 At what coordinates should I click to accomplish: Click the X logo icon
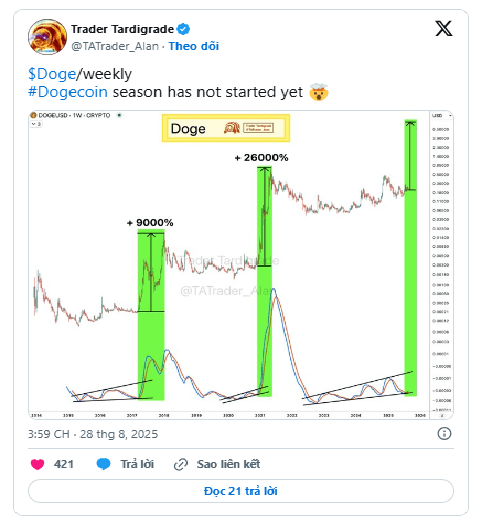click(444, 28)
